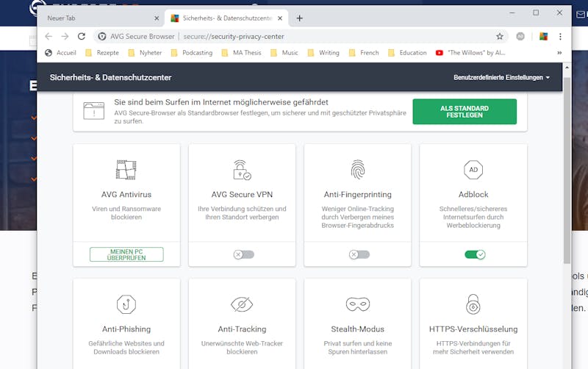This screenshot has height=369, width=588.
Task: Open the MA Thesis bookmark folder
Action: click(x=241, y=53)
